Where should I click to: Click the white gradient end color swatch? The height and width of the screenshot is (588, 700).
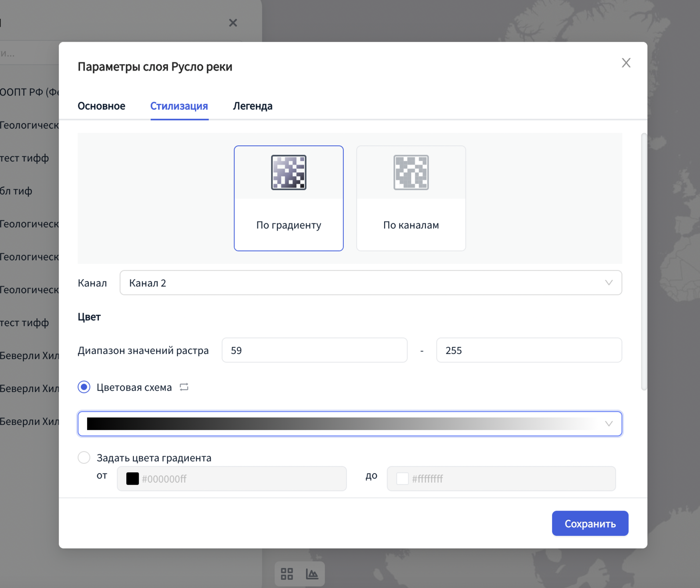click(402, 479)
